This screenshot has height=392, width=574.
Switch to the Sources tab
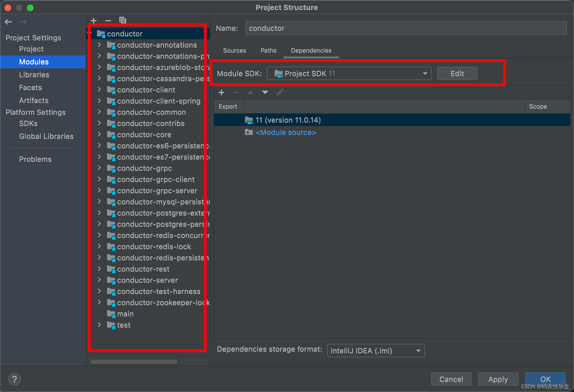(x=235, y=50)
